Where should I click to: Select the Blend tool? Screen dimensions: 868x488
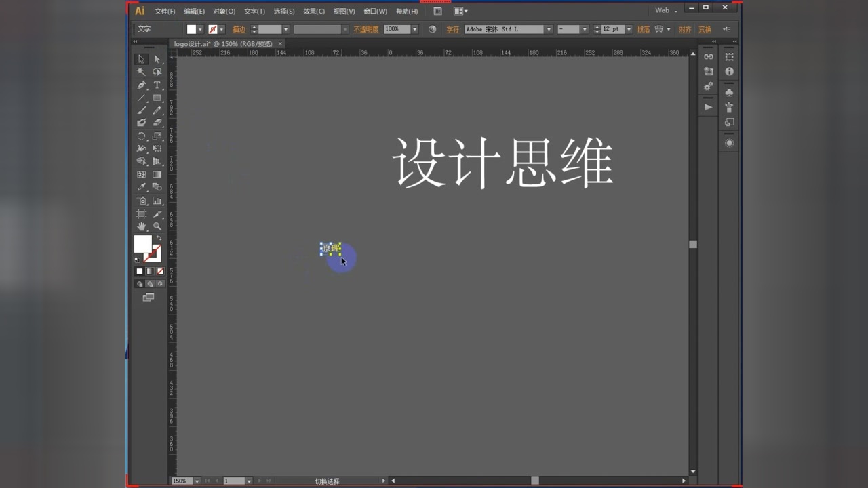(157, 187)
